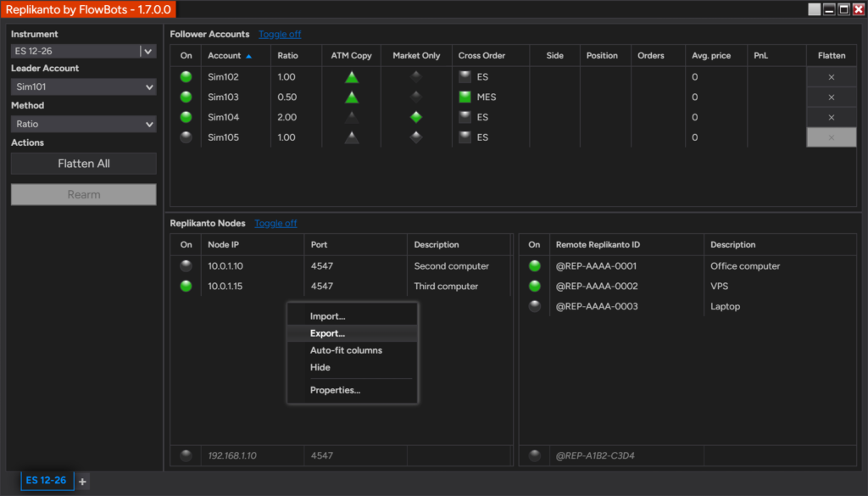Screen dimensions: 868x496
Task: Choose Export... from context menu
Action: click(x=352, y=333)
